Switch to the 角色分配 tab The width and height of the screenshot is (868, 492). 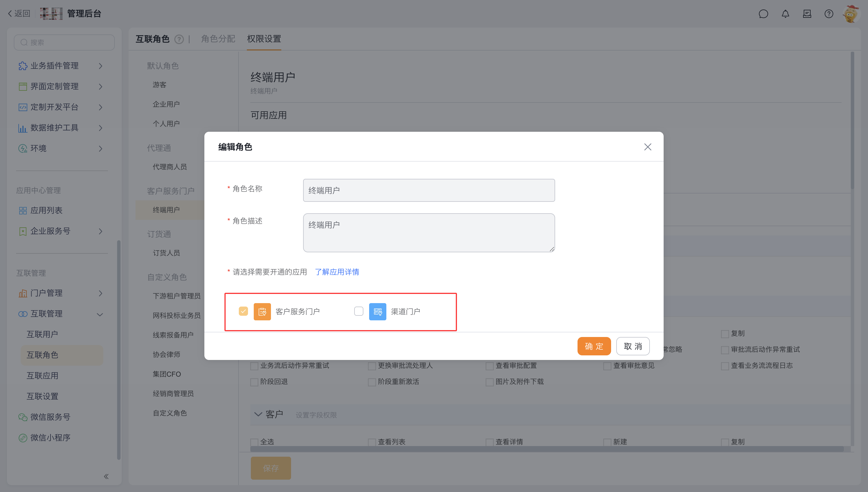coord(218,39)
